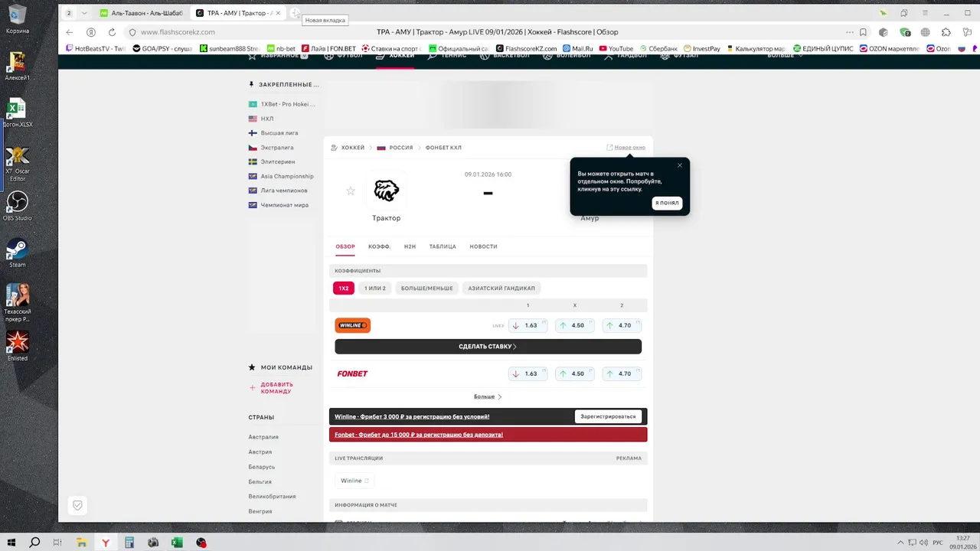Open Winline freebet 3 000 ₽ link
Image resolution: width=980 pixels, height=551 pixels.
click(412, 417)
